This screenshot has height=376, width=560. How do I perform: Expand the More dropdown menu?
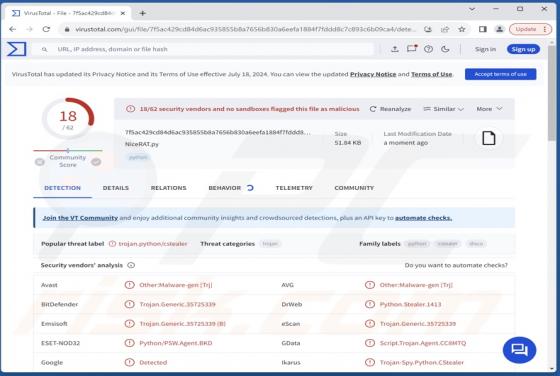(489, 109)
